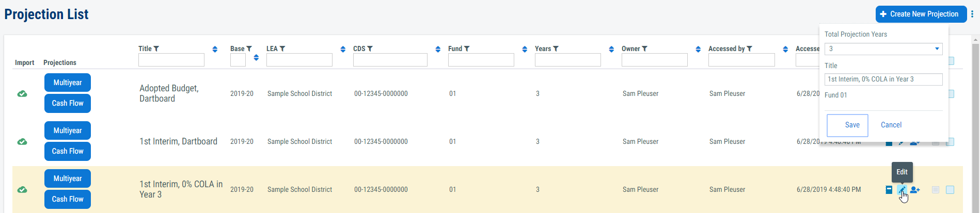
Task: Click the share user-plus icon in highlighted row
Action: [x=915, y=190]
